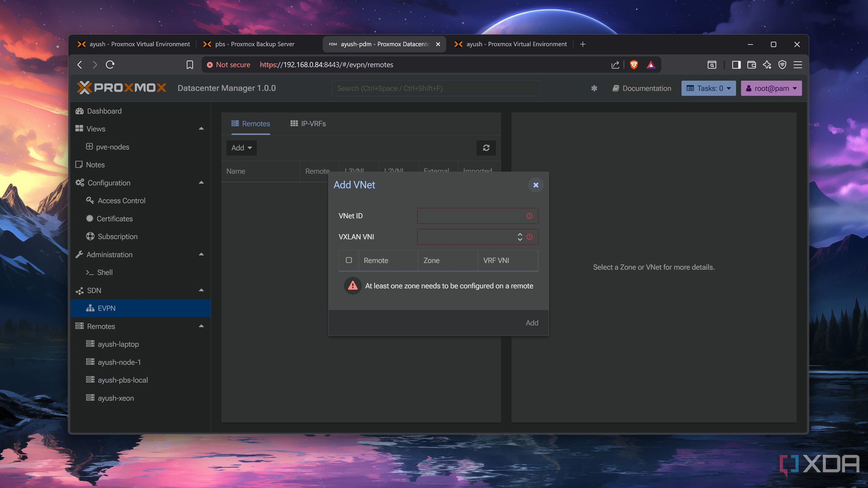Open the root@pam user menu
868x488 pixels.
pos(771,88)
